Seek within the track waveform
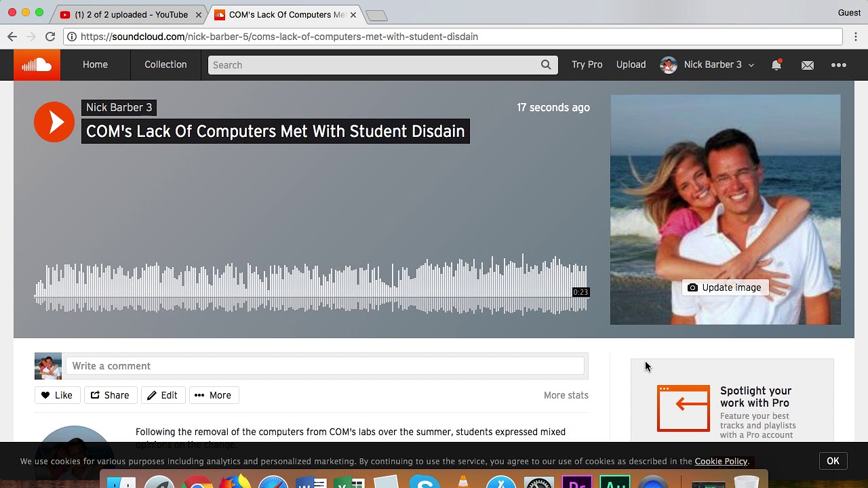Viewport: 868px width, 488px height. [x=311, y=285]
